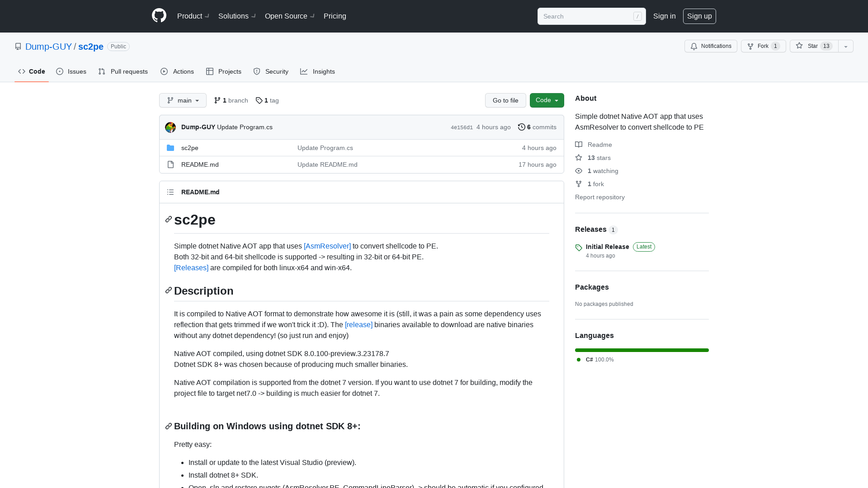Toggle Notifications for sc2pe
Viewport: 868px width, 488px height.
[x=711, y=46]
